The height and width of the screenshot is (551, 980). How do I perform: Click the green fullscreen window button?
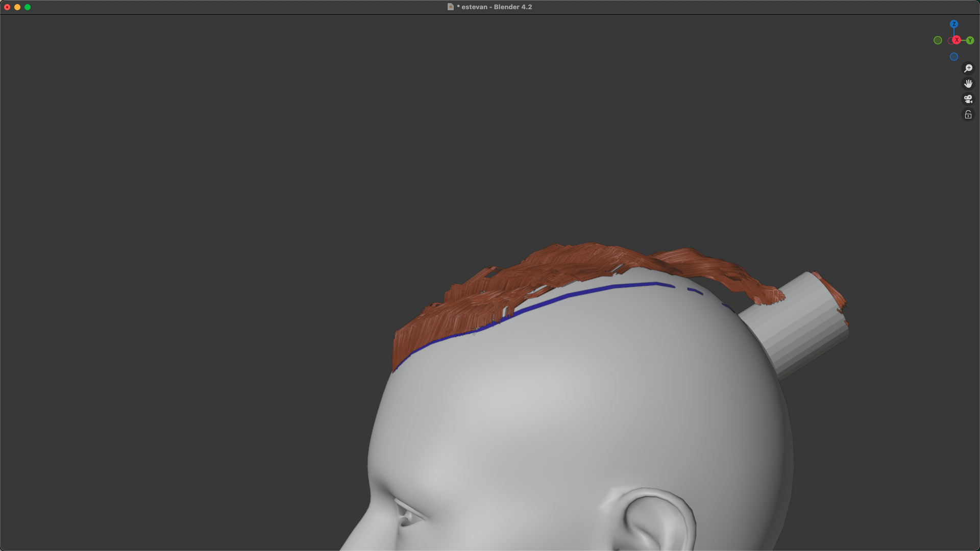click(28, 7)
